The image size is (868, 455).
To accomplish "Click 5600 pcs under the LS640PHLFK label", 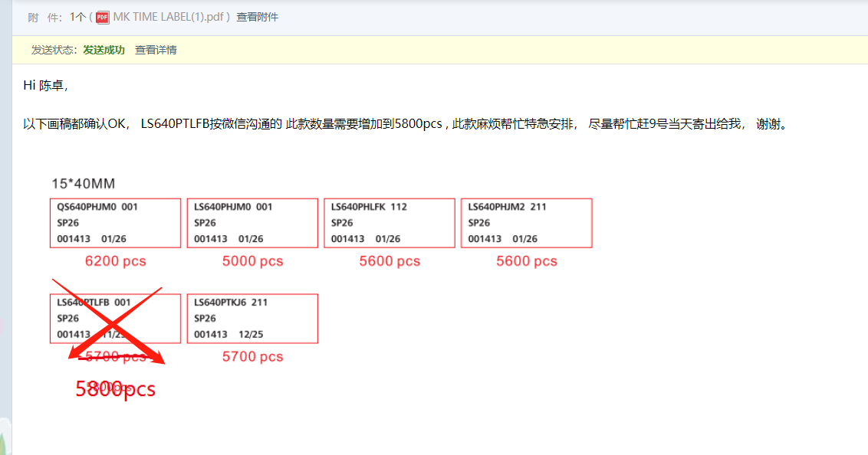I will point(390,261).
